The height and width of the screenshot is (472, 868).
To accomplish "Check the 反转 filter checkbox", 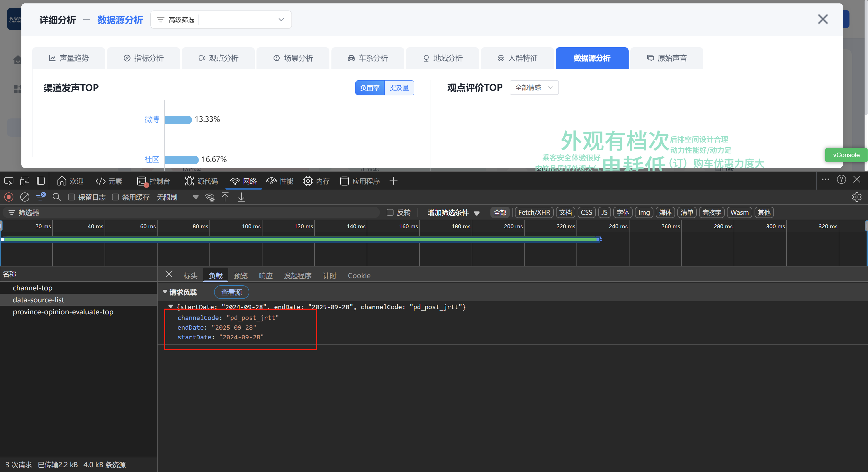I will tap(390, 212).
